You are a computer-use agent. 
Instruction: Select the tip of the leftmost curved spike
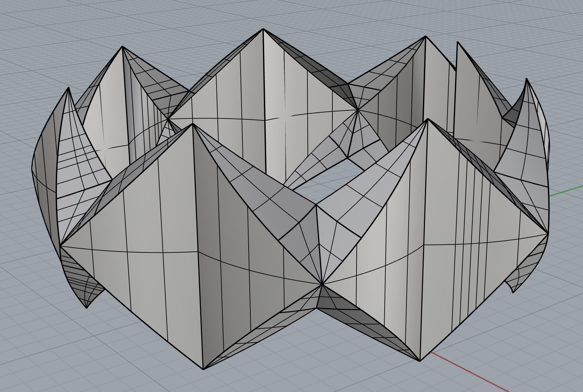coord(68,88)
